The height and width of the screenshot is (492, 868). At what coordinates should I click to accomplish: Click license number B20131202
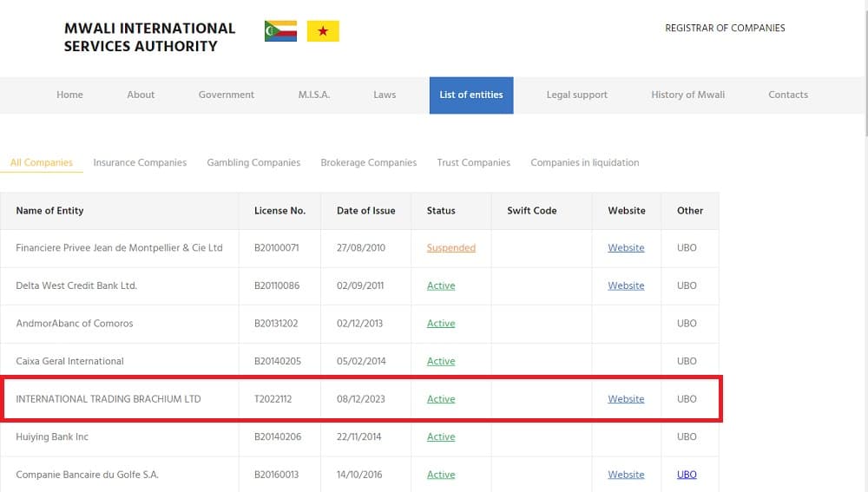(x=276, y=323)
